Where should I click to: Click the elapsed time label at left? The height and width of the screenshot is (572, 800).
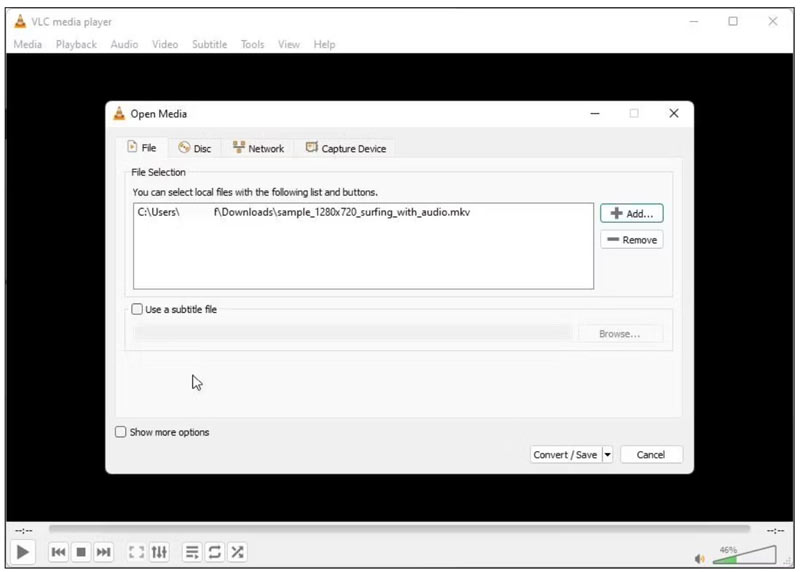pos(23,531)
